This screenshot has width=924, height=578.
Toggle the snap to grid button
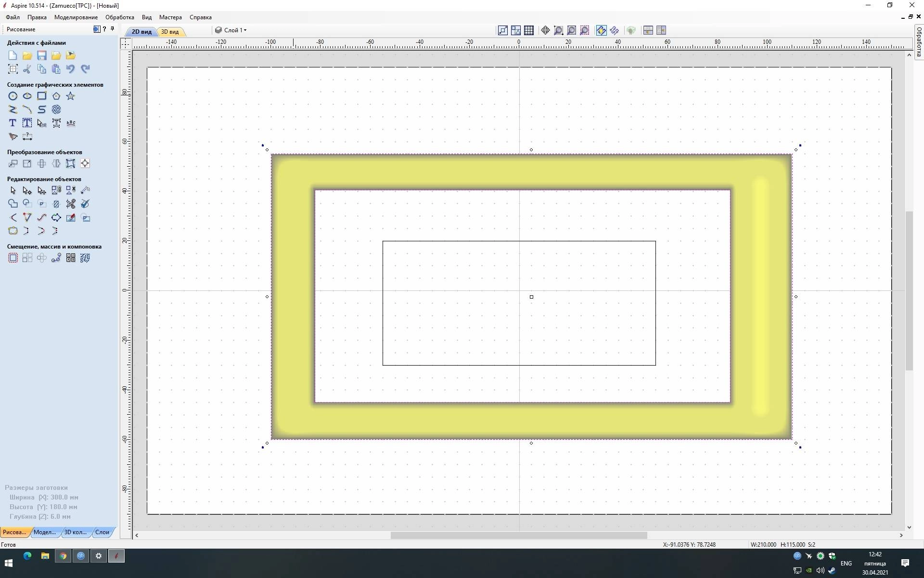(x=529, y=30)
